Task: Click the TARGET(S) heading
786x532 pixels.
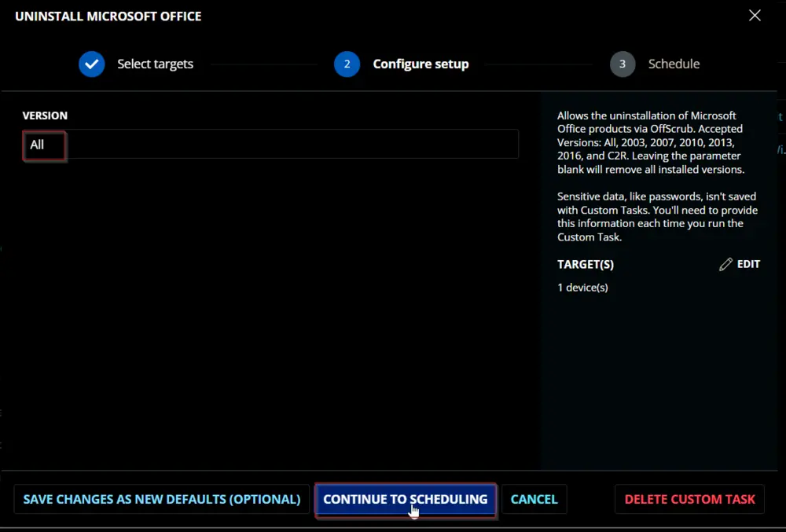Action: click(586, 265)
